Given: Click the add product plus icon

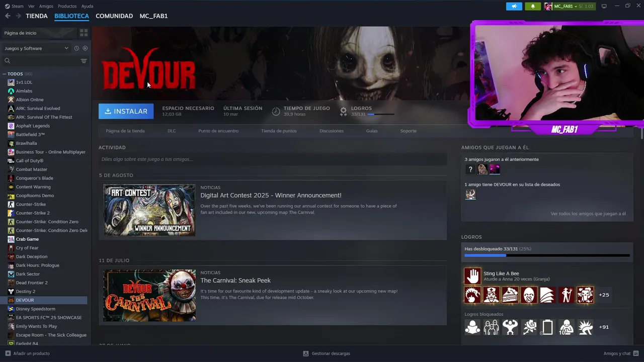Looking at the screenshot, I should click(x=8, y=353).
